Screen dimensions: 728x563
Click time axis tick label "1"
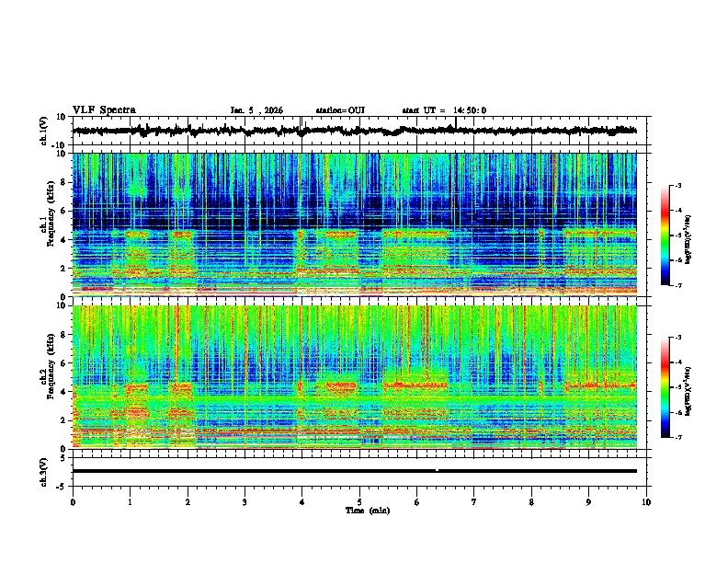coord(130,502)
